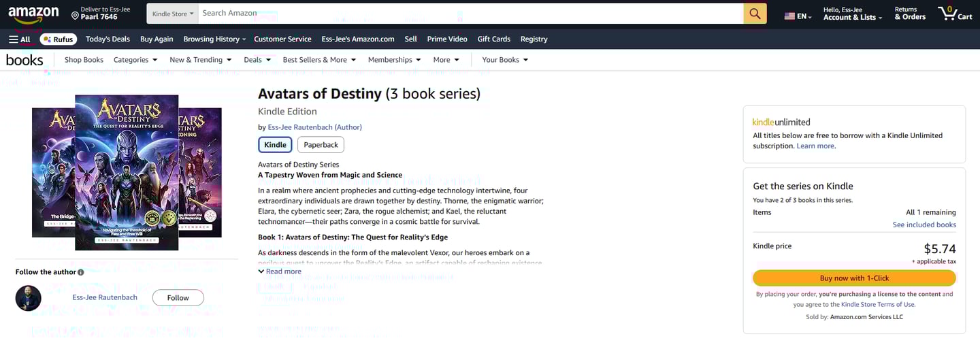Follow author Ess-Jee Rautenbach
Image resolution: width=980 pixels, height=347 pixels.
178,298
